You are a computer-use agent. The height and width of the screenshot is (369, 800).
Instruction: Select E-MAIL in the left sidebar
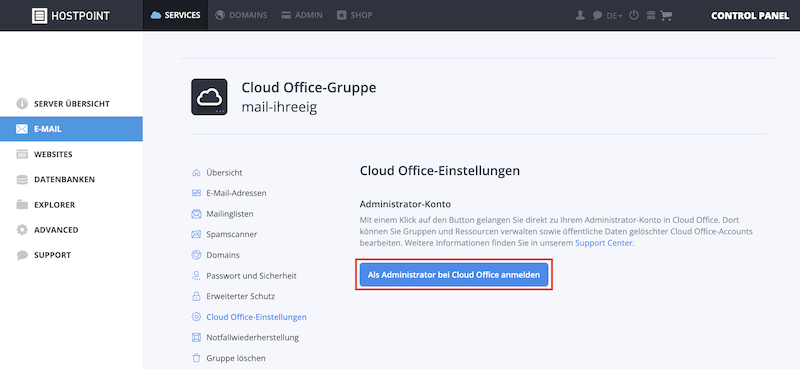[71, 129]
